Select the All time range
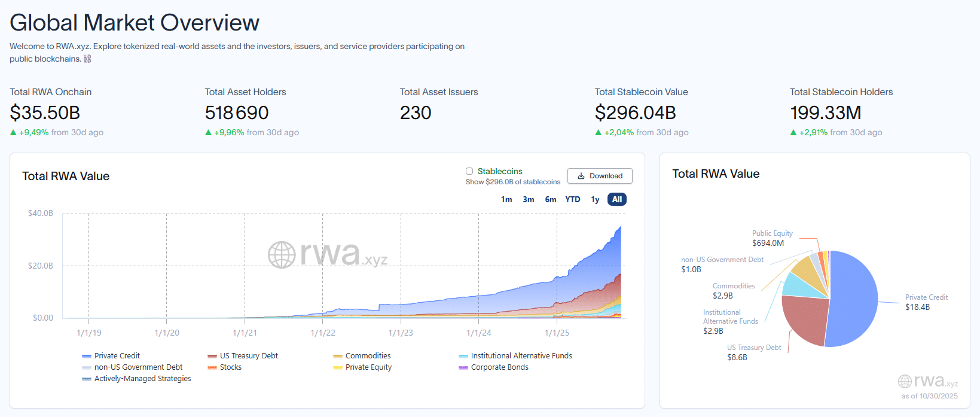The height and width of the screenshot is (417, 980). [616, 200]
